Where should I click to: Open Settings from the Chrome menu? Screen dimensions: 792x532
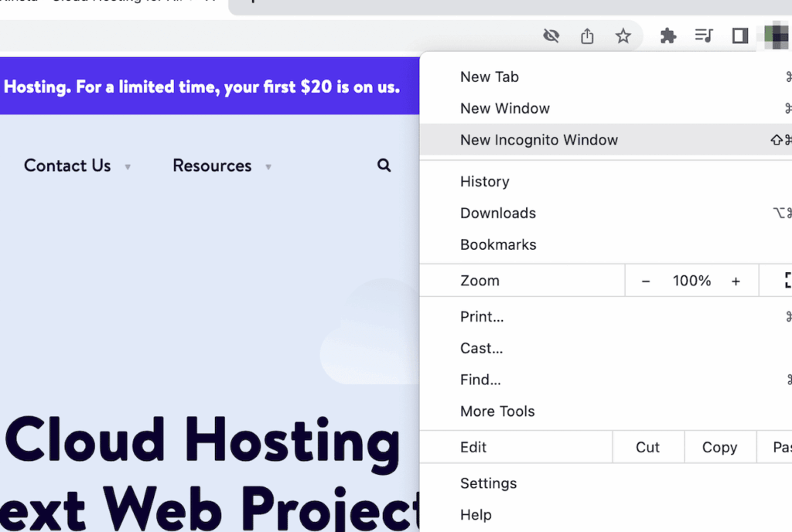tap(488, 483)
